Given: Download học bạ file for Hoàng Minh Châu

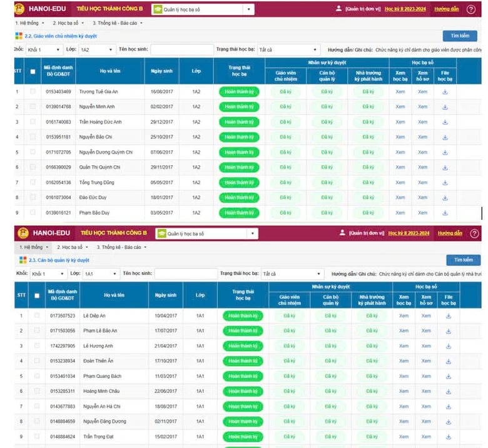Looking at the screenshot, I should [448, 391].
